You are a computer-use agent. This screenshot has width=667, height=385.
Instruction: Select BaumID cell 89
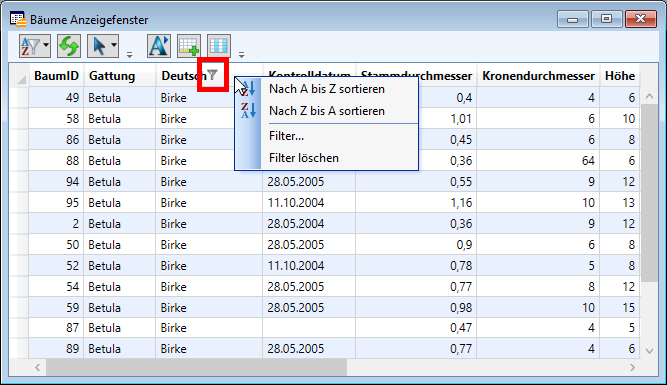point(56,349)
